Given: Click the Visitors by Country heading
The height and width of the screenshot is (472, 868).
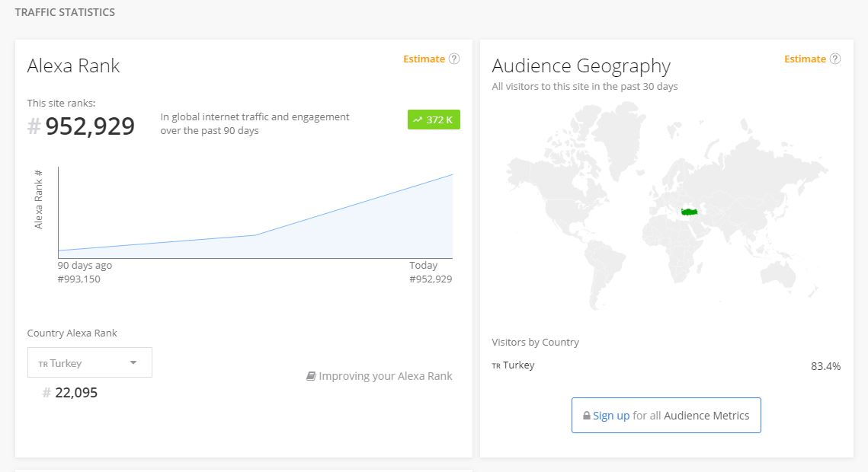Looking at the screenshot, I should [535, 342].
